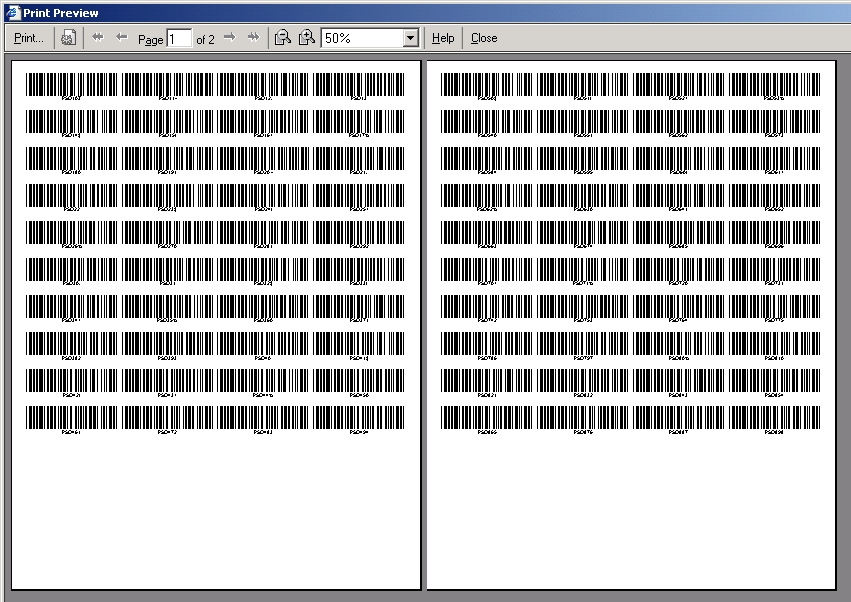Focus the Page number input field
This screenshot has width=851, height=602.
(x=179, y=39)
